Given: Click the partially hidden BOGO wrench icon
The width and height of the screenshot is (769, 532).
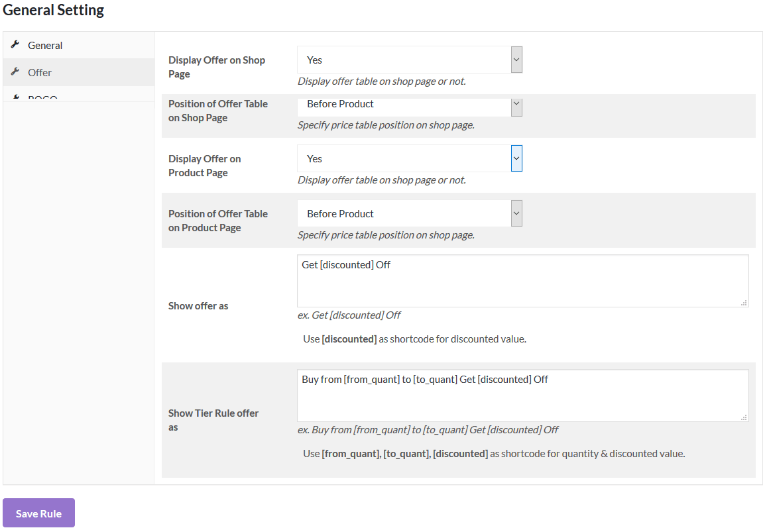Looking at the screenshot, I should 15,98.
